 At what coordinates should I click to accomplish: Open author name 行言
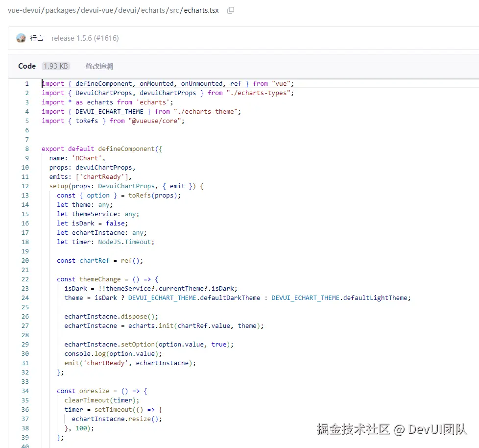pyautogui.click(x=37, y=38)
